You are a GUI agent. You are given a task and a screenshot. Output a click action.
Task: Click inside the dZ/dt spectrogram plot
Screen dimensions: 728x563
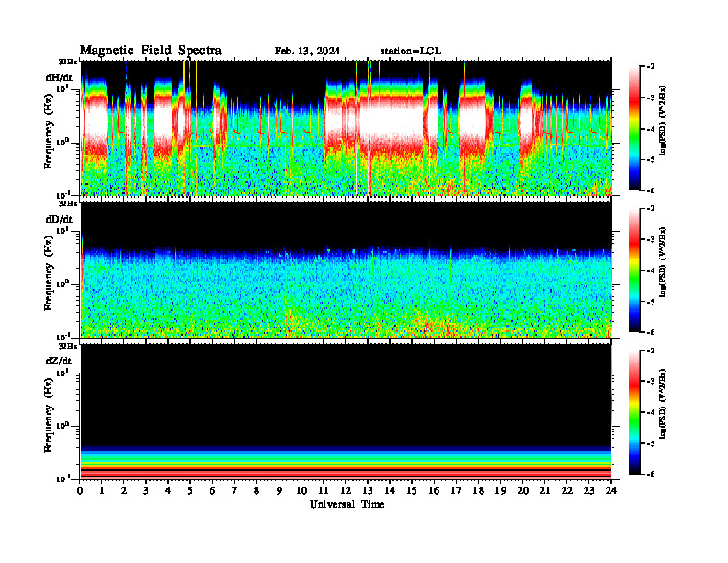346,411
